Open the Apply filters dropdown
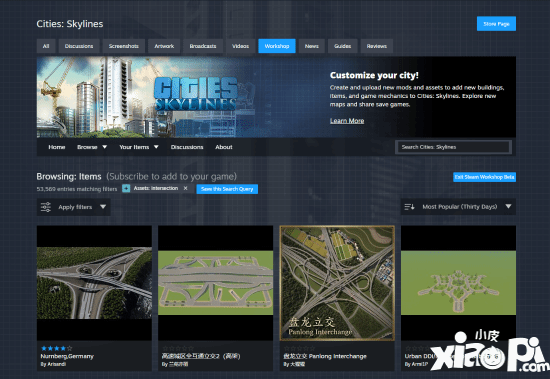The height and width of the screenshot is (379, 550). coord(74,207)
